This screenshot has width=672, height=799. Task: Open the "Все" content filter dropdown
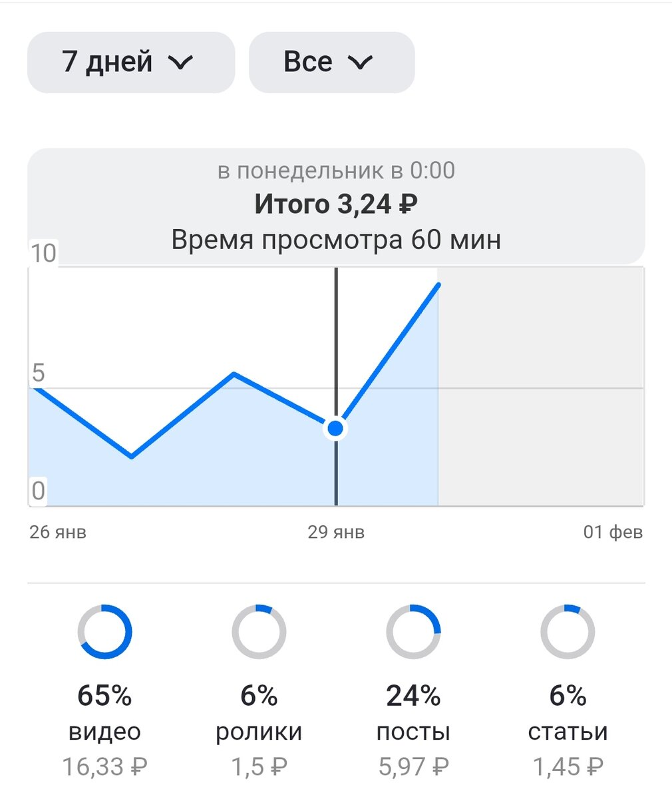331,62
